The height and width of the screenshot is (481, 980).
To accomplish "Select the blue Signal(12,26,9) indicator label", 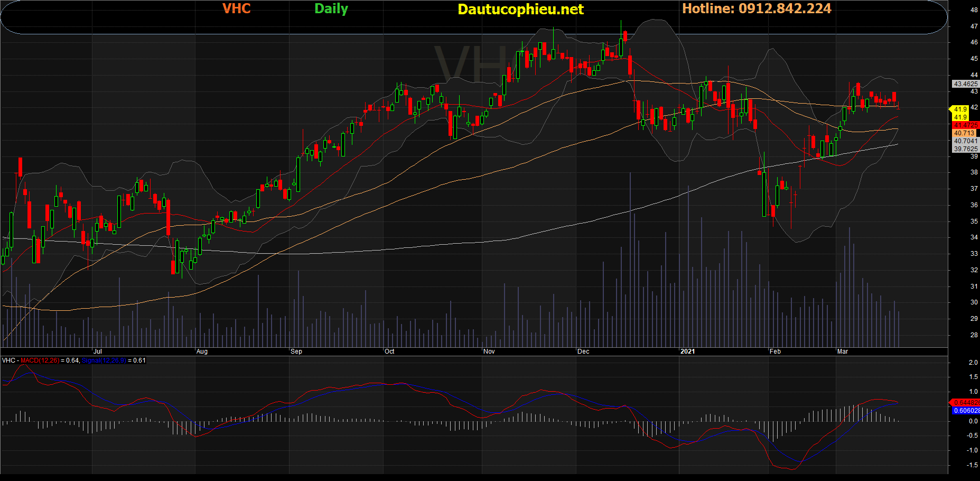I will click(x=104, y=360).
